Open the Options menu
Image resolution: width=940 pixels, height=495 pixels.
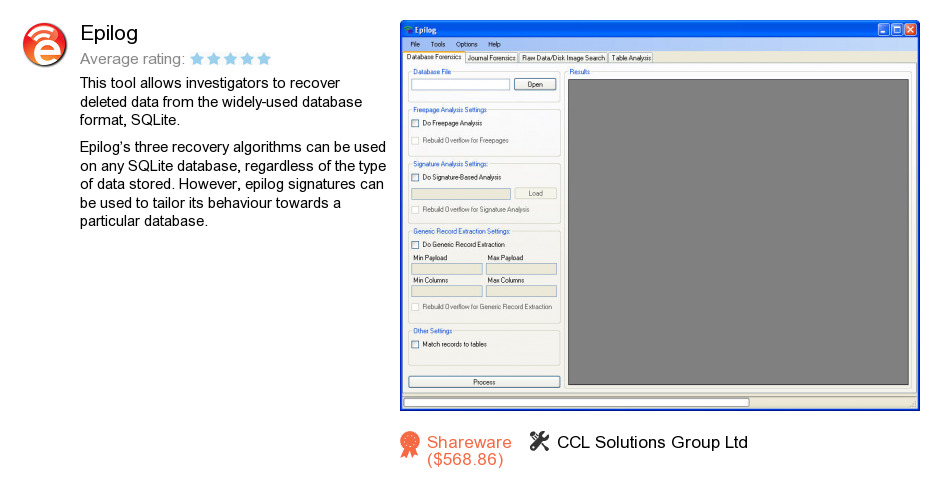tap(466, 44)
